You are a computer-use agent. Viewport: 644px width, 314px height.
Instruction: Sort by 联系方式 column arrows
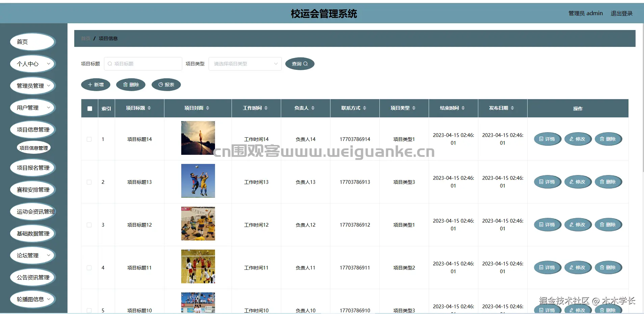point(365,108)
